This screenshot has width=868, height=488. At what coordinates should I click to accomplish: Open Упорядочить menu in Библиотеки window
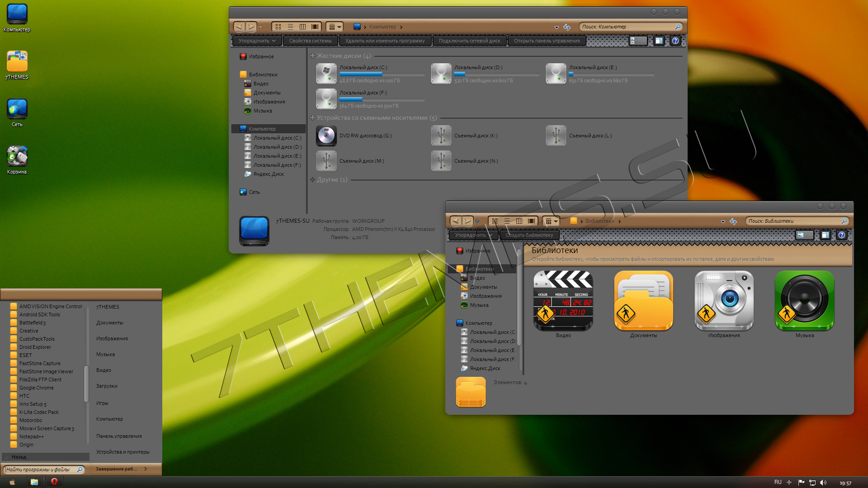pos(473,235)
